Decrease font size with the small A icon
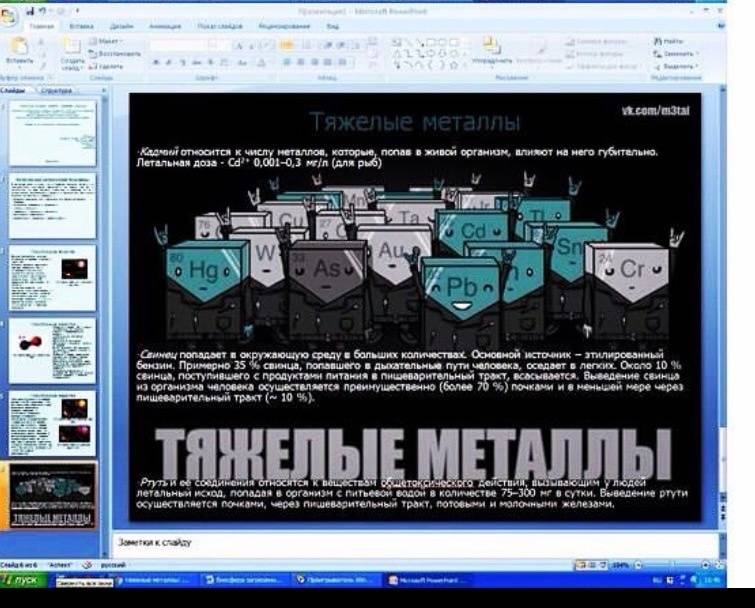The height and width of the screenshot is (608, 755). point(251,46)
